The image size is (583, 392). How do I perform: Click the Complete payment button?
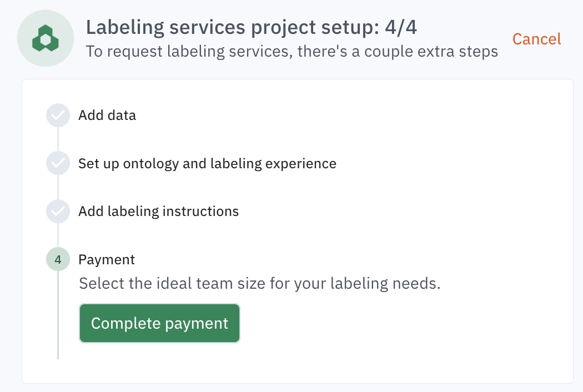point(159,323)
